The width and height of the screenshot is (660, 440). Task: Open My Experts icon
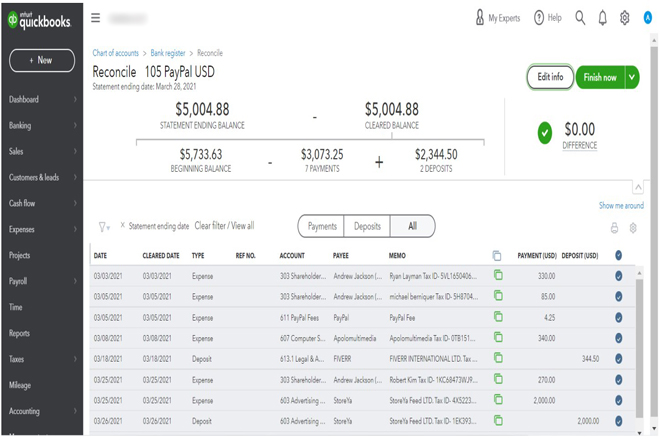click(x=479, y=18)
